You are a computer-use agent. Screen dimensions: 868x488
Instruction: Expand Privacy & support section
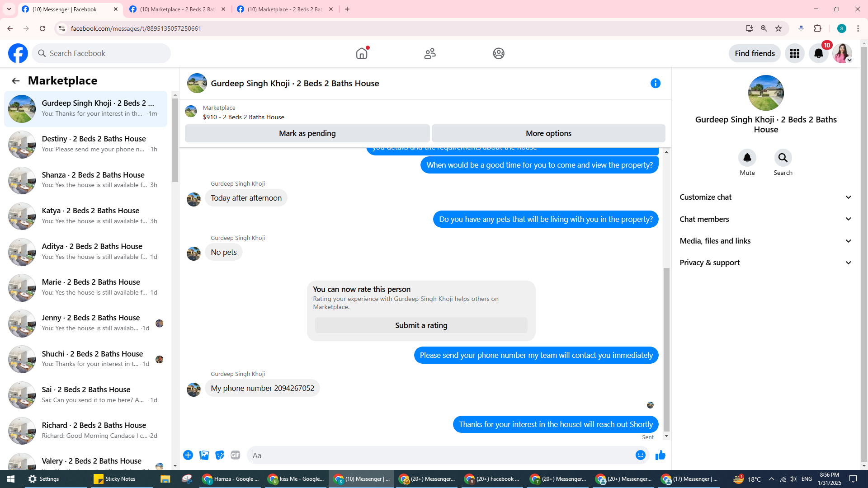766,263
